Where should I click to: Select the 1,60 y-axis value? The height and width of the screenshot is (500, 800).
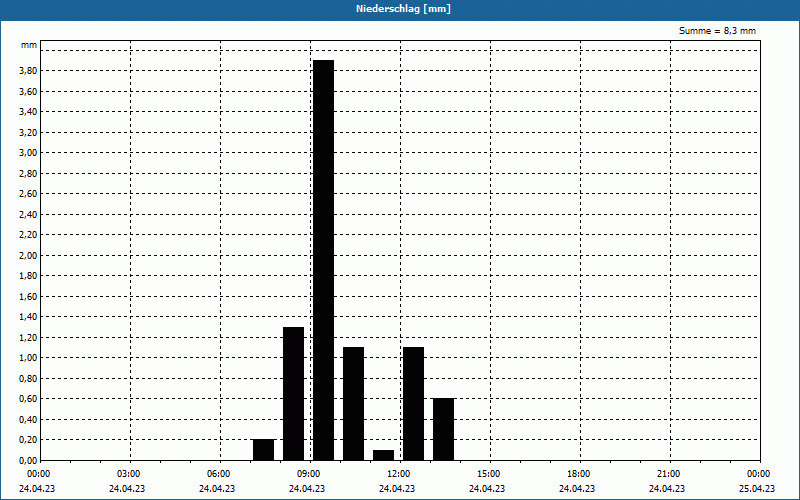pyautogui.click(x=28, y=296)
